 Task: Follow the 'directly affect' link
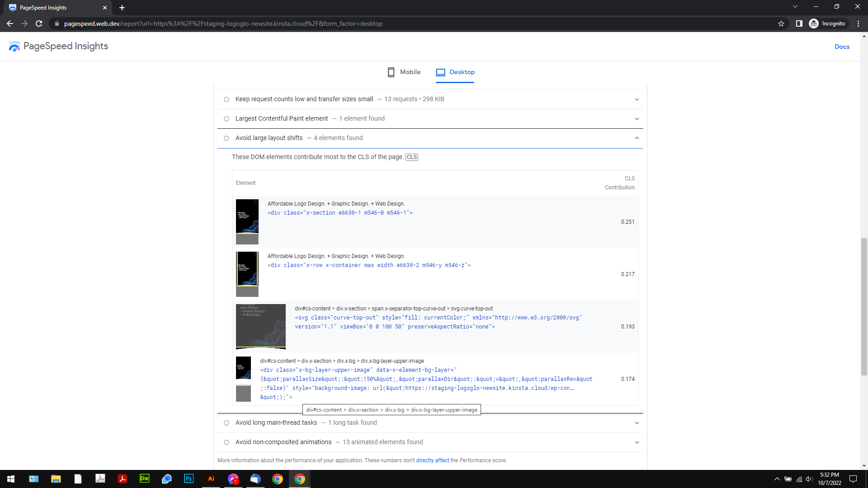click(x=432, y=460)
